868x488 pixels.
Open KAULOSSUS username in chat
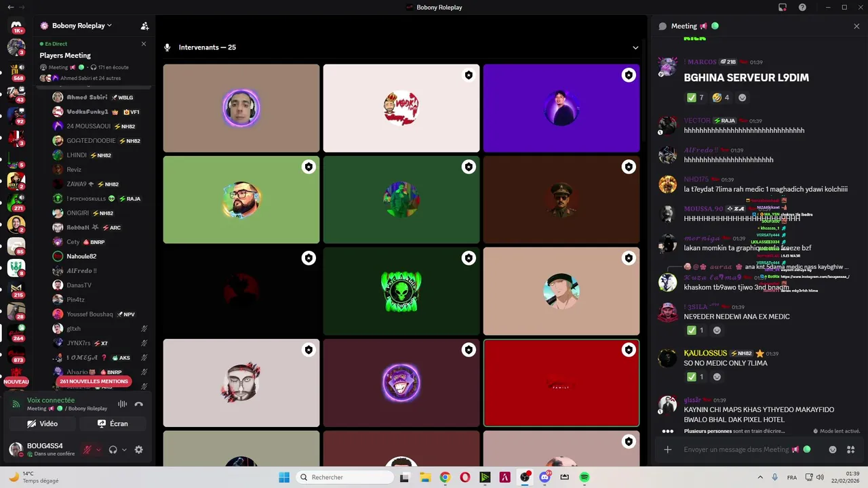click(x=705, y=353)
